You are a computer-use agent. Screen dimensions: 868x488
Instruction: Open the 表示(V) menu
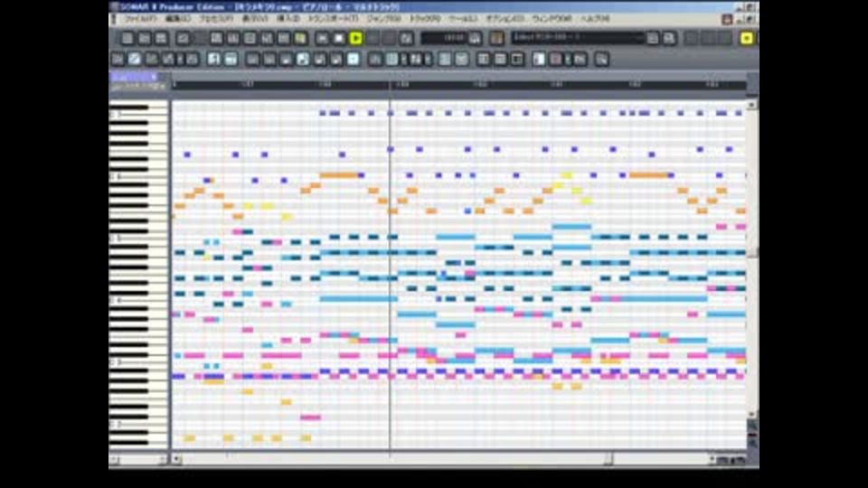point(255,19)
